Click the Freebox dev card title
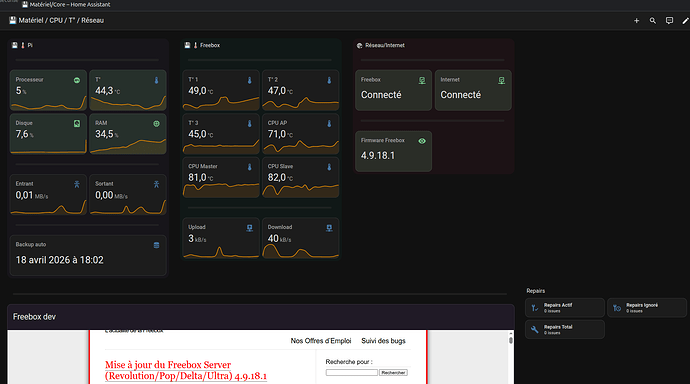This screenshot has width=690, height=384. [x=34, y=317]
